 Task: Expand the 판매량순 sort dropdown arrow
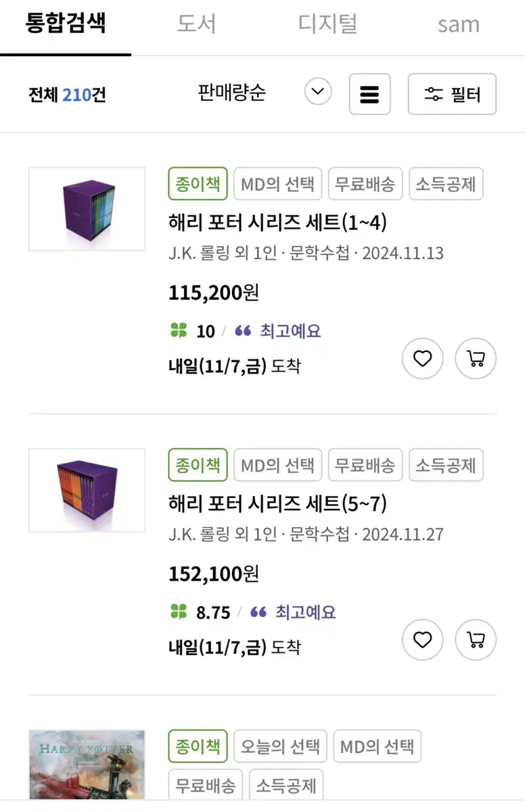coord(318,92)
